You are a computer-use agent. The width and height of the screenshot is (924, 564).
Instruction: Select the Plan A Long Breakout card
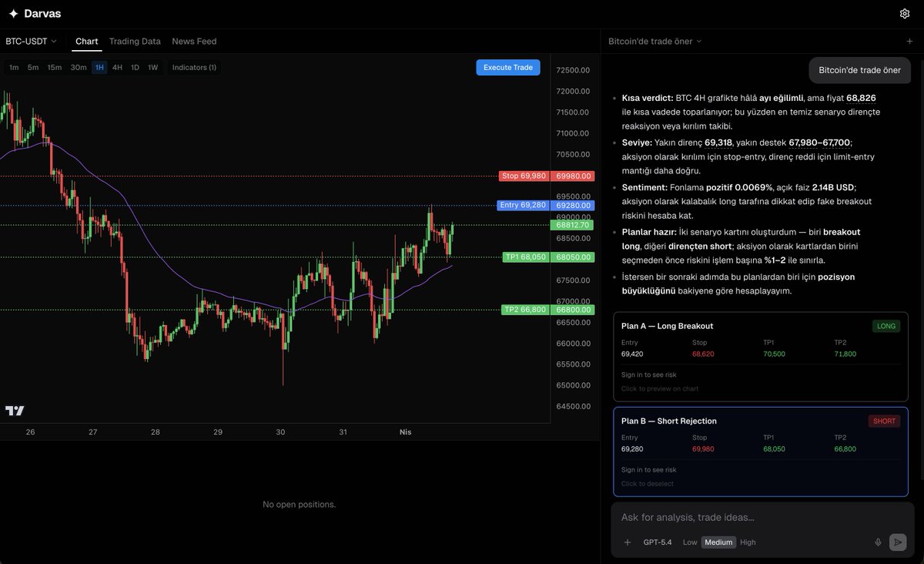761,356
